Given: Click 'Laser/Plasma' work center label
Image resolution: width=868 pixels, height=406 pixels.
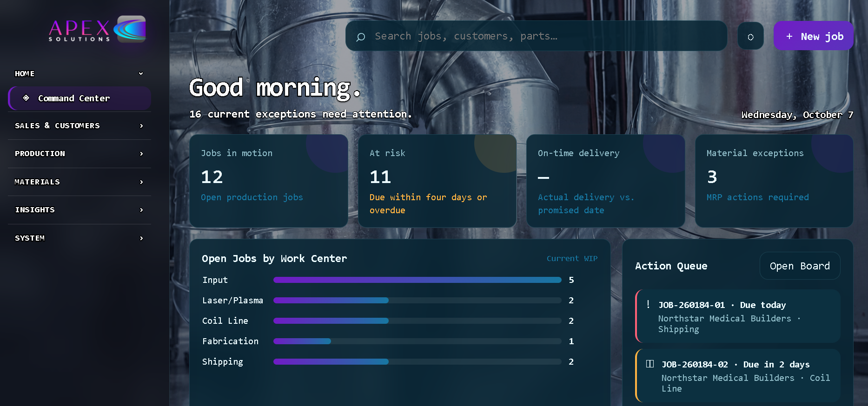Looking at the screenshot, I should tap(232, 300).
